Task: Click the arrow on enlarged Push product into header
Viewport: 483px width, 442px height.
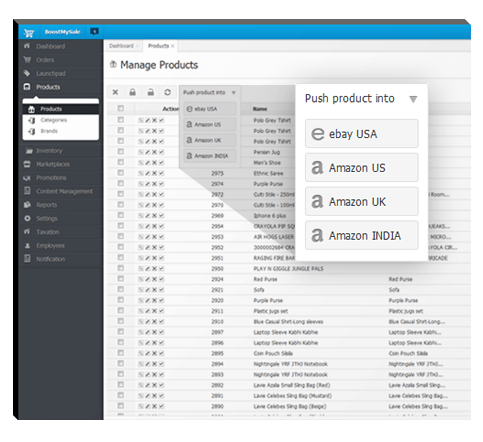Action: click(x=413, y=99)
